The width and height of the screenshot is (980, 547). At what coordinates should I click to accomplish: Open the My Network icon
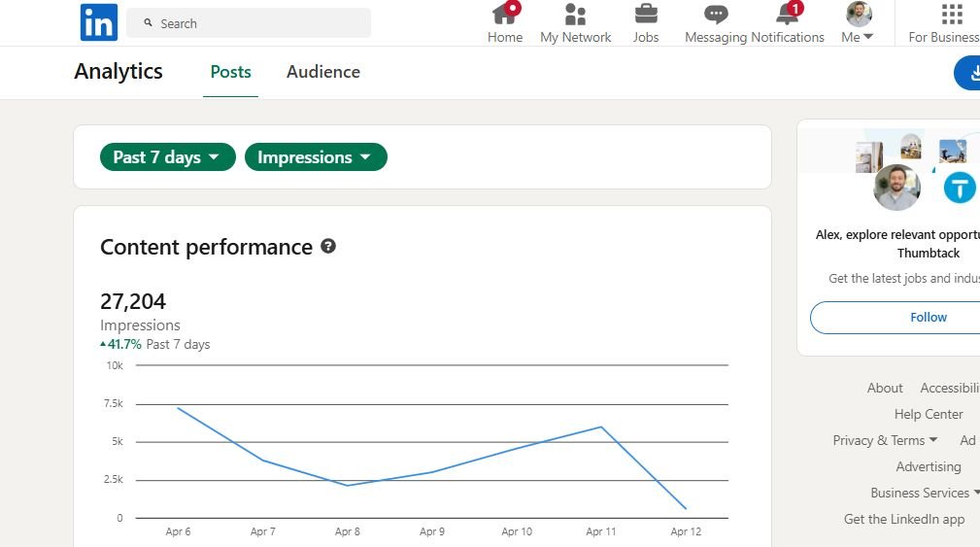click(575, 15)
